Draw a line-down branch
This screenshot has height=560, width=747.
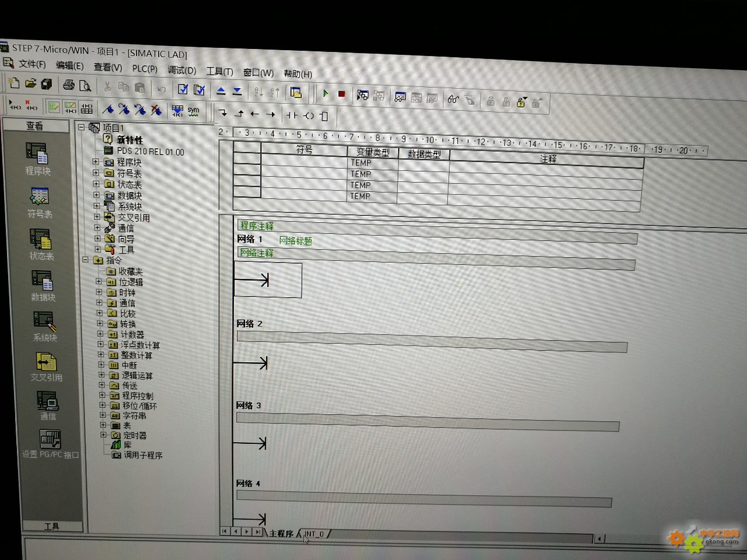click(x=223, y=113)
